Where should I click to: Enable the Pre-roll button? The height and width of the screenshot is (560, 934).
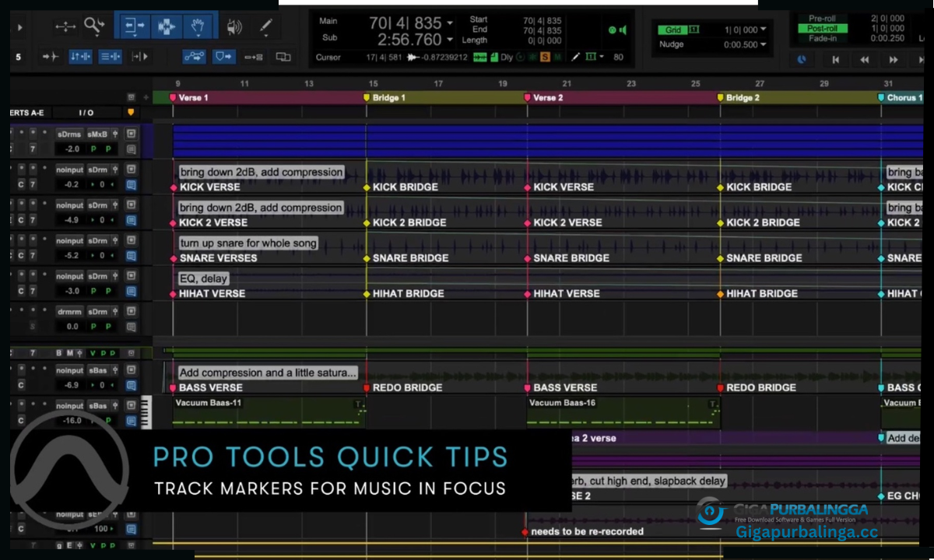coord(821,18)
